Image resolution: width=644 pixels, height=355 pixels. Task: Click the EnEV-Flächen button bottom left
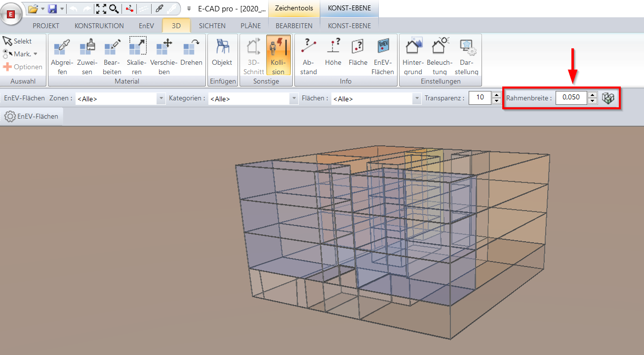point(33,116)
